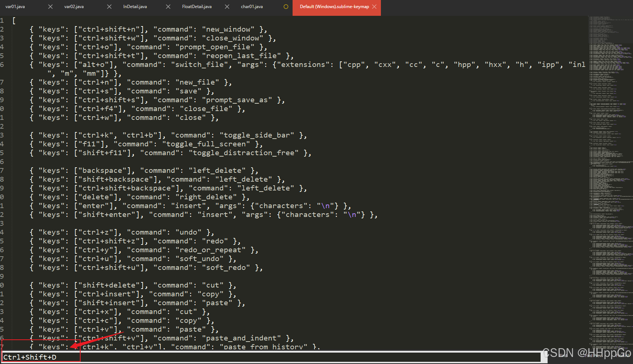Screen dimensions: 633x364
Task: Click the ["ctrl+x"] keys text
Action: (98, 312)
